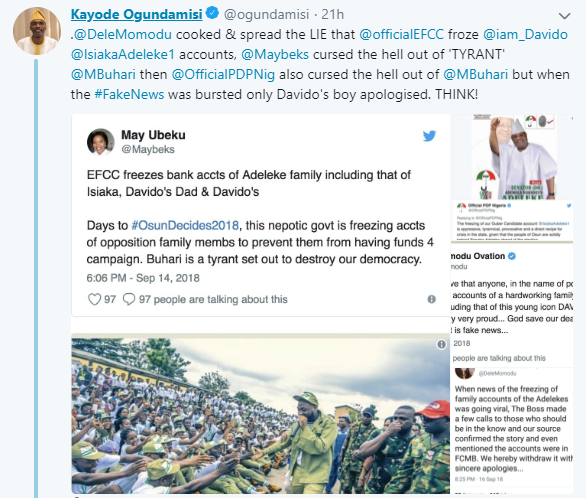Open May Ubeku's avatar image
This screenshot has width=586, height=498.
coord(101,142)
